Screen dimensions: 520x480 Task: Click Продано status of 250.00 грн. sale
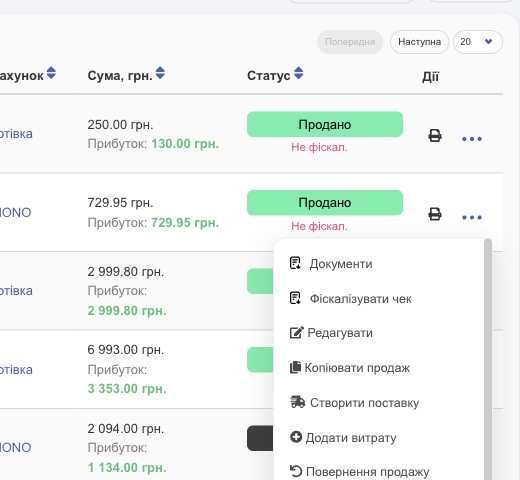325,124
